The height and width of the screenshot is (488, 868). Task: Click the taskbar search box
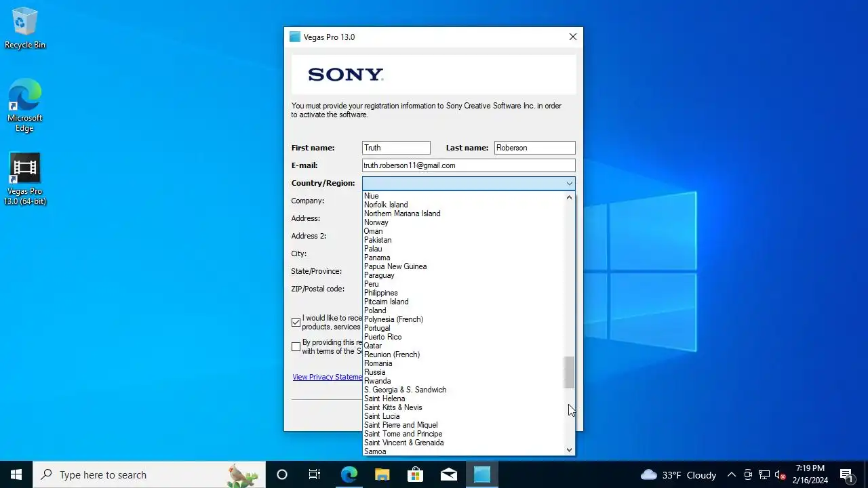tap(149, 474)
